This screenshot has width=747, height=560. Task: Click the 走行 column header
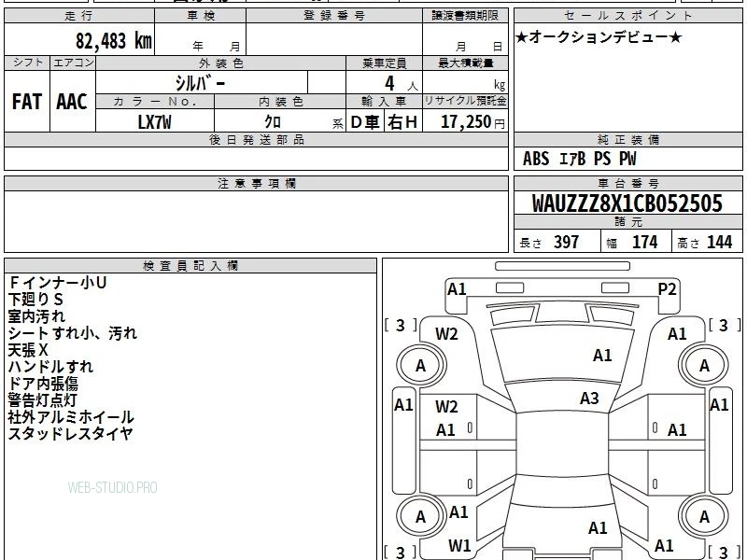pyautogui.click(x=79, y=15)
